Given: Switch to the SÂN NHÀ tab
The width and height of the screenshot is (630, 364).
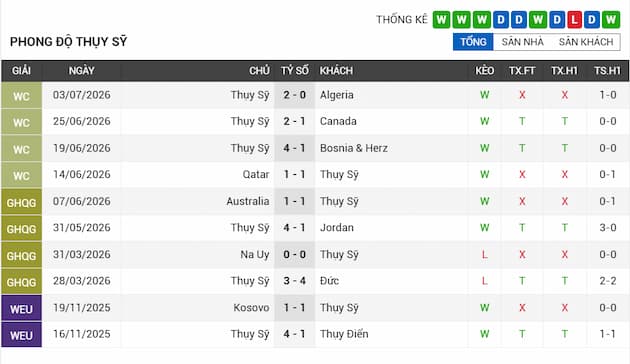Looking at the screenshot, I should pyautogui.click(x=522, y=42).
